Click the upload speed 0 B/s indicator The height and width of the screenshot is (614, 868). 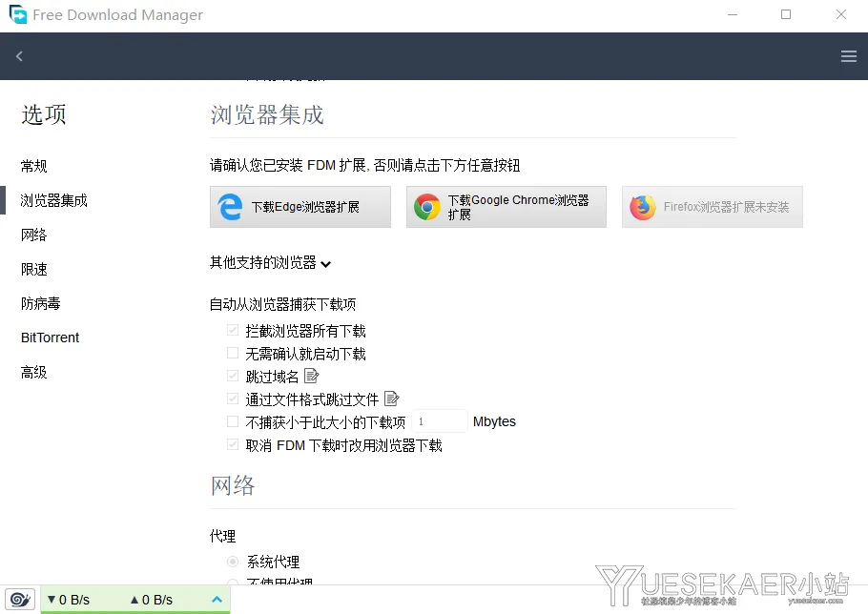[x=152, y=600]
